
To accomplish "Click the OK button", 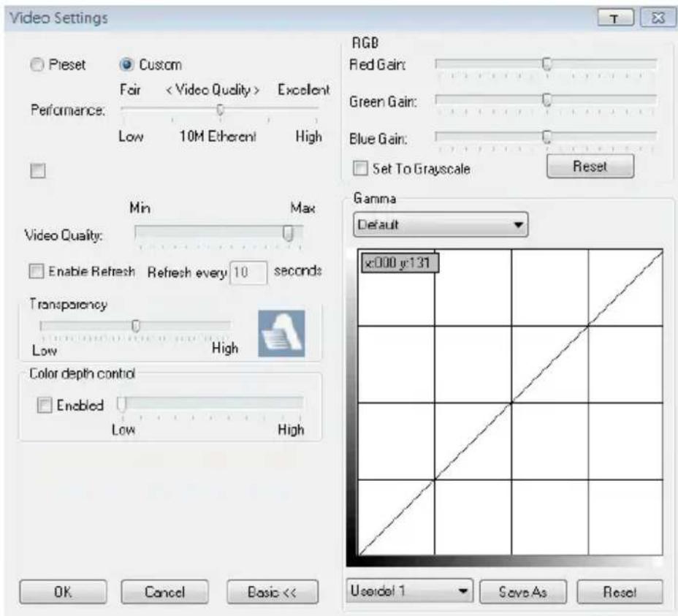I will [x=63, y=592].
